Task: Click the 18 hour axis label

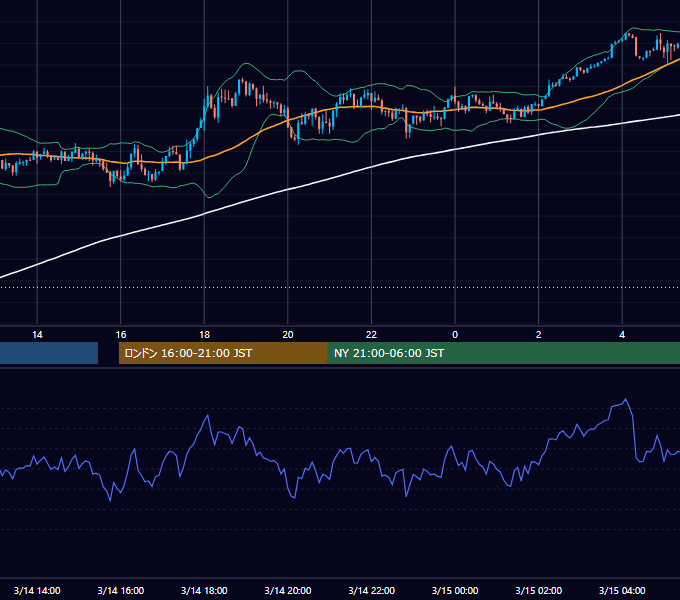Action: (204, 335)
